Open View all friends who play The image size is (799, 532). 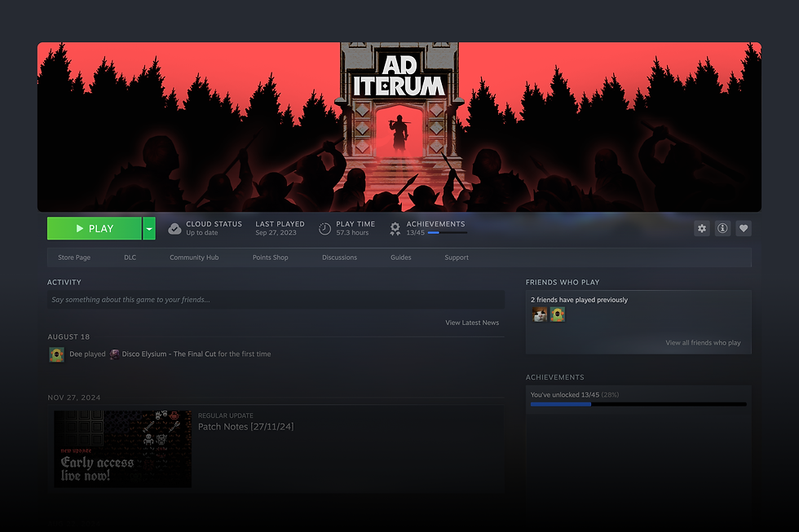point(703,342)
